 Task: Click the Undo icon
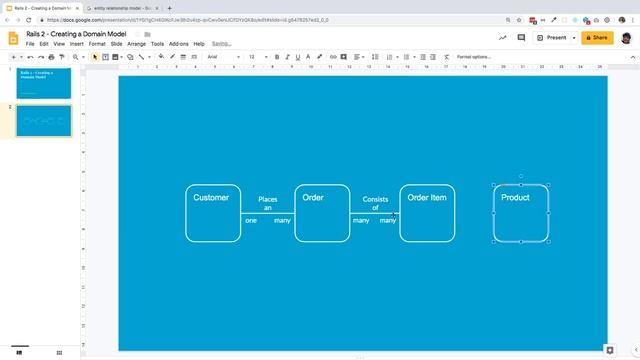[30, 57]
